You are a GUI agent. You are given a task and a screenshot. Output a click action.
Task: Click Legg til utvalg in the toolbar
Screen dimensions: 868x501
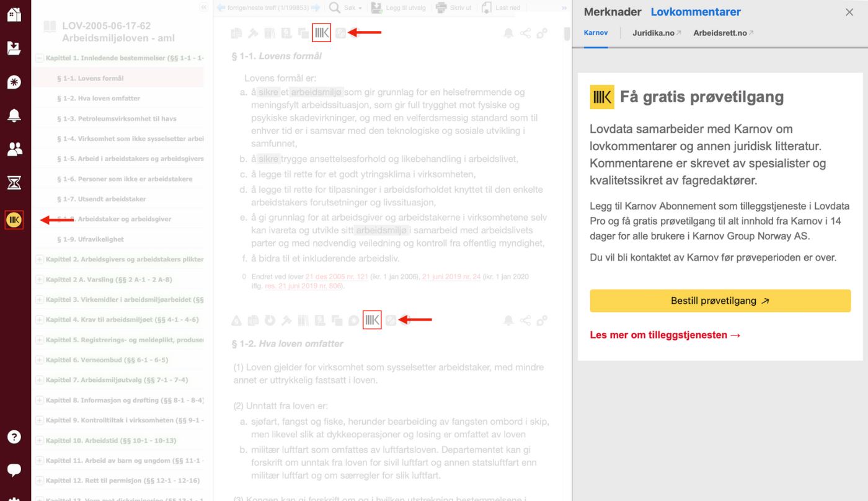398,7
